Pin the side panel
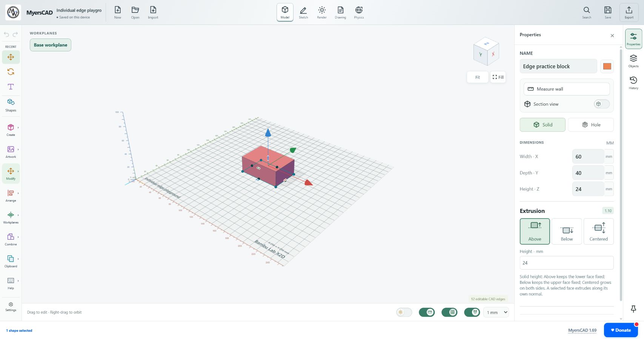Viewport: 644px width, 339px height. point(633,309)
